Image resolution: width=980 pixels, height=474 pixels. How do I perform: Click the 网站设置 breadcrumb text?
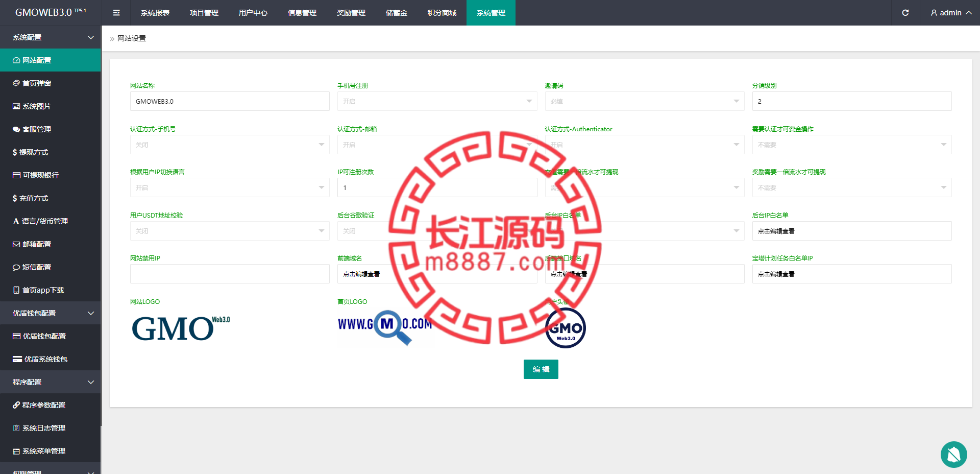pos(132,38)
